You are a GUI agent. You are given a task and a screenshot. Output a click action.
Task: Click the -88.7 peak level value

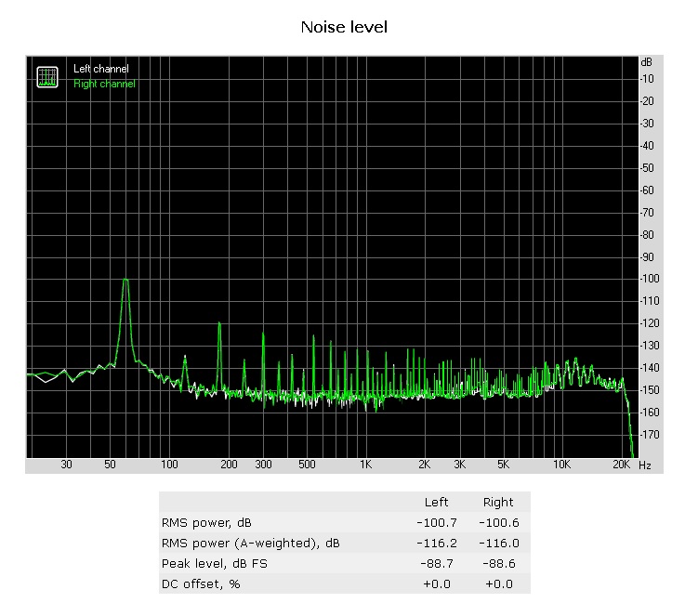click(437, 564)
